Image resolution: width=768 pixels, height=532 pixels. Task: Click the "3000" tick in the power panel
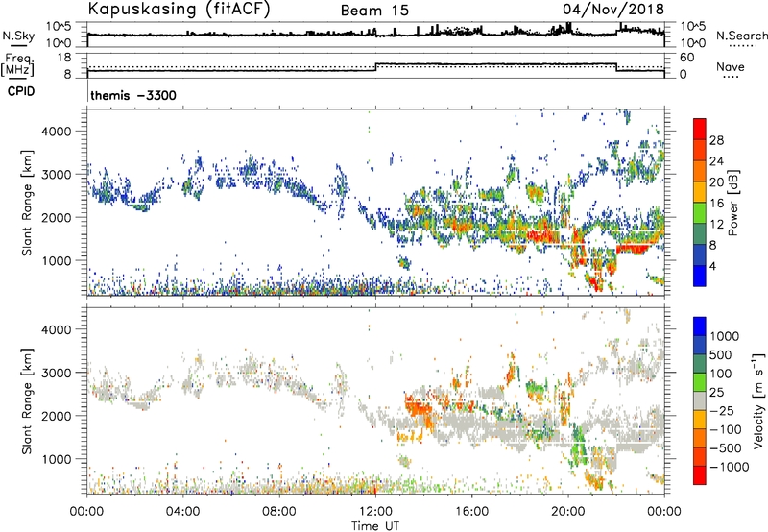pyautogui.click(x=57, y=175)
